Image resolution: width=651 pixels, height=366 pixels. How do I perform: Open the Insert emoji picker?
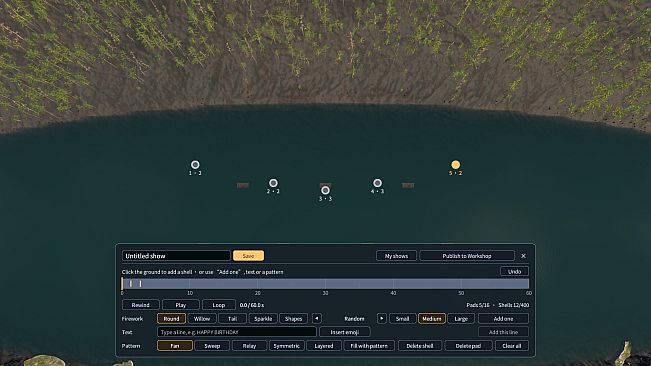tap(345, 332)
